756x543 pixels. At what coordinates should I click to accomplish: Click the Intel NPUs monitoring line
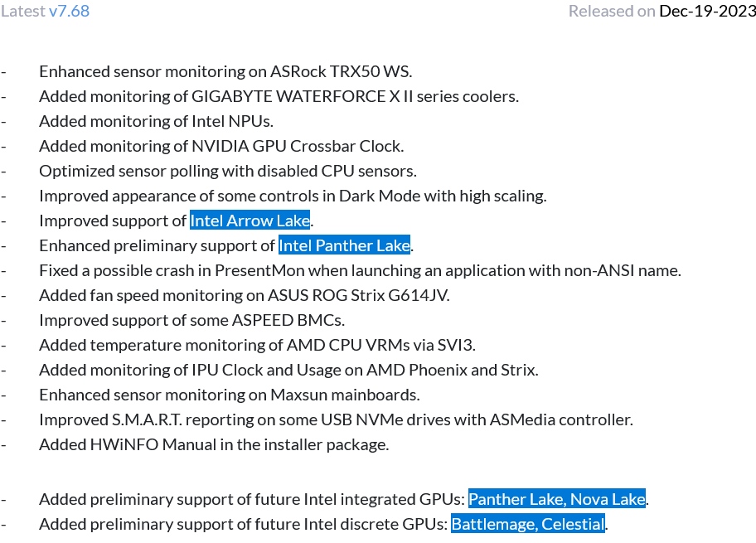click(x=156, y=121)
